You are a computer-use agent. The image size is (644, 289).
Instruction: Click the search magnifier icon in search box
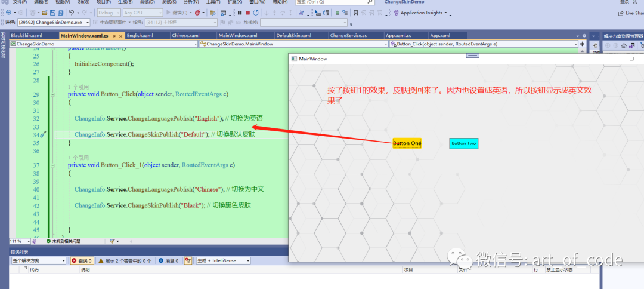[370, 2]
